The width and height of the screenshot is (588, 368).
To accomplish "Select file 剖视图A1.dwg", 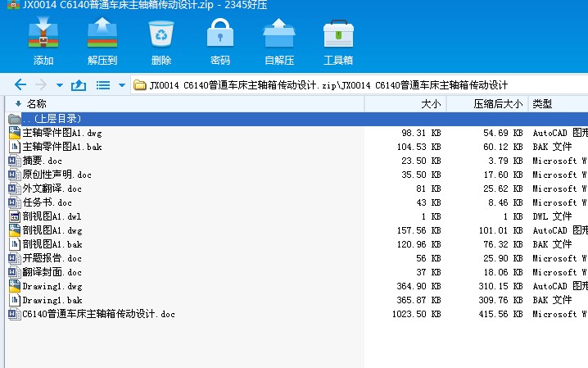I will [52, 230].
